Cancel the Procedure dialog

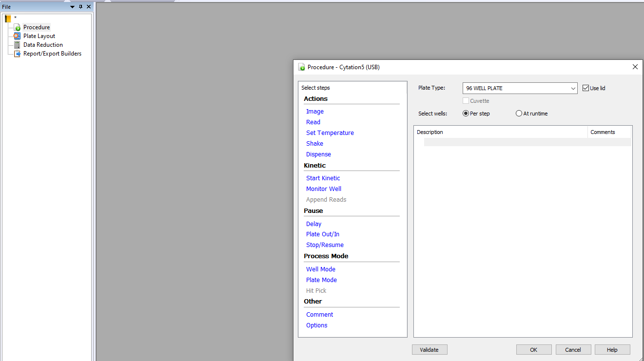(x=573, y=350)
